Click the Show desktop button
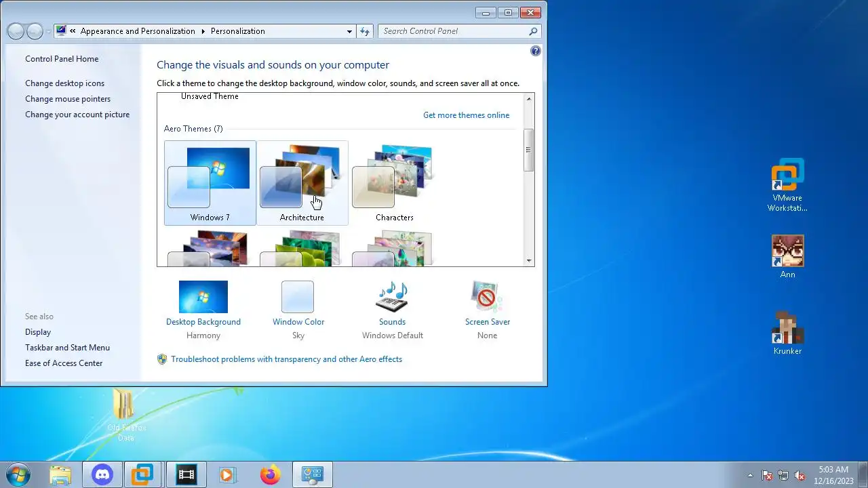The height and width of the screenshot is (488, 868). click(863, 474)
